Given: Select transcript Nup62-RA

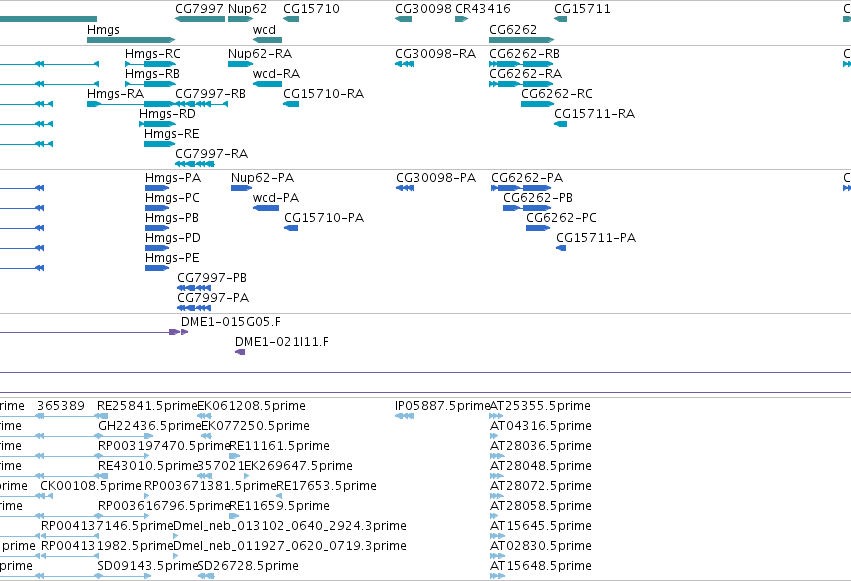Looking at the screenshot, I should coord(240,64).
